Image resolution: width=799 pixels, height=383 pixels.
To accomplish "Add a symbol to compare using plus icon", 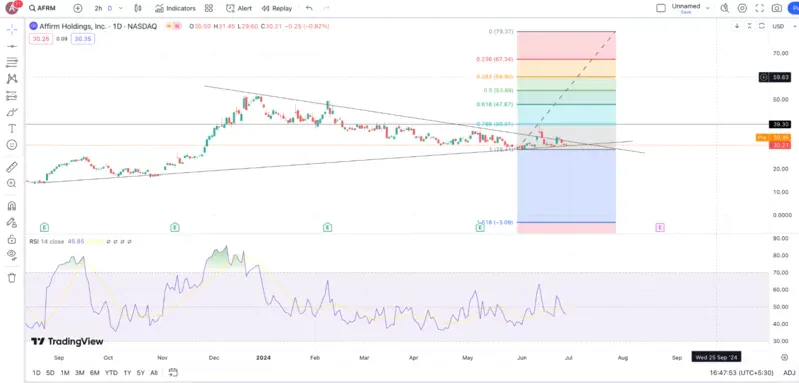I will (x=77, y=8).
